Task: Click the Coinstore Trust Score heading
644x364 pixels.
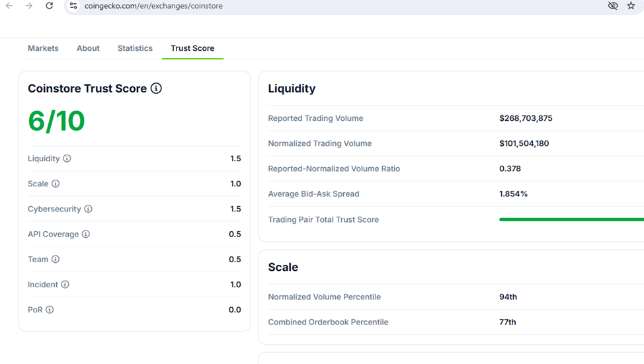Action: [x=87, y=89]
